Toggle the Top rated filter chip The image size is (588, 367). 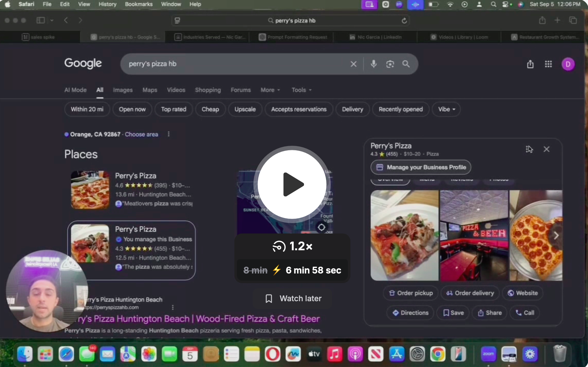tap(173, 109)
